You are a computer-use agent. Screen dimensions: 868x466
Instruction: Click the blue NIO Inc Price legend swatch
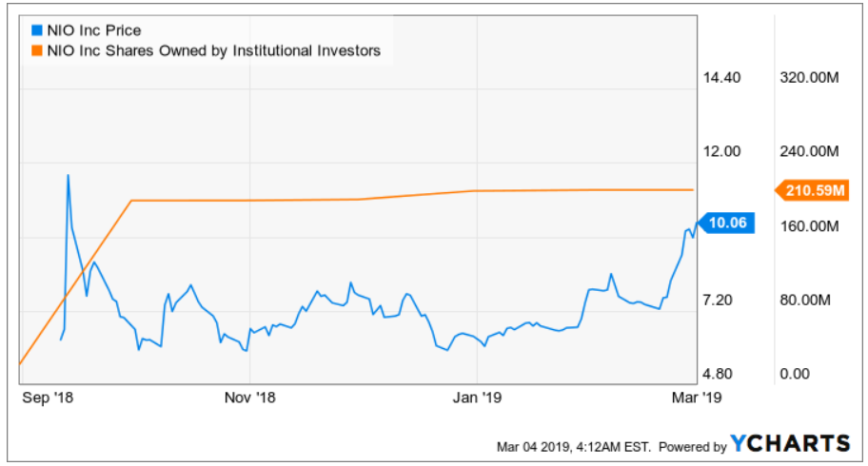(x=35, y=31)
